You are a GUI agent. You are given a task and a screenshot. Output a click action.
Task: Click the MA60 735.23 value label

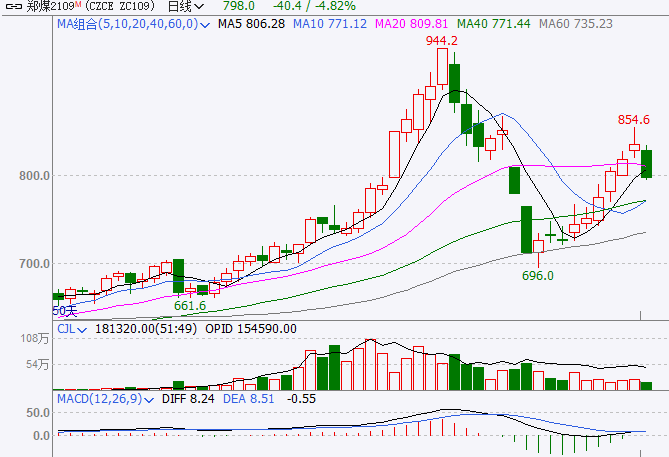pyautogui.click(x=575, y=24)
